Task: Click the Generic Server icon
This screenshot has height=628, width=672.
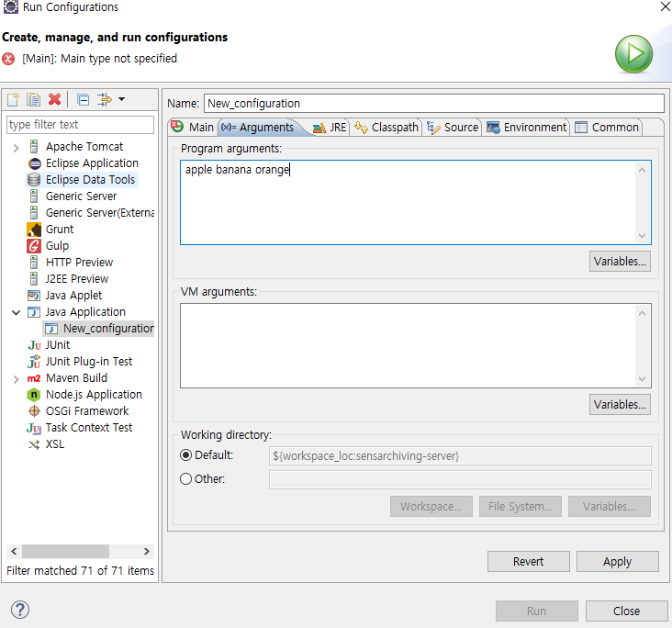Action: coord(34,196)
